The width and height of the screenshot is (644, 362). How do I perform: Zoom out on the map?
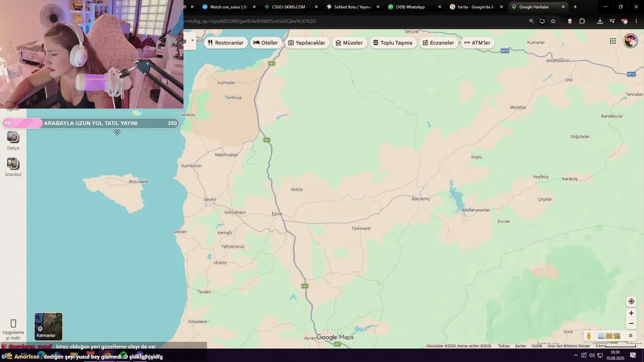631,324
